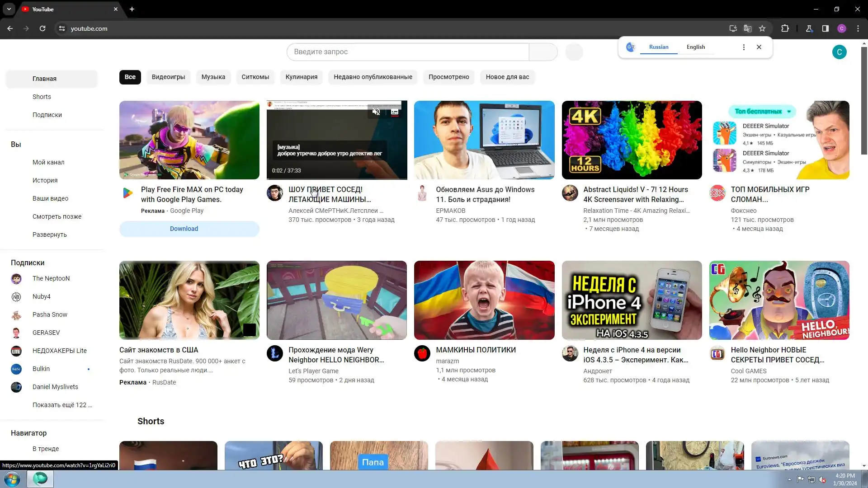Open the Shorts link in the sidebar
The width and height of the screenshot is (868, 488).
(42, 97)
